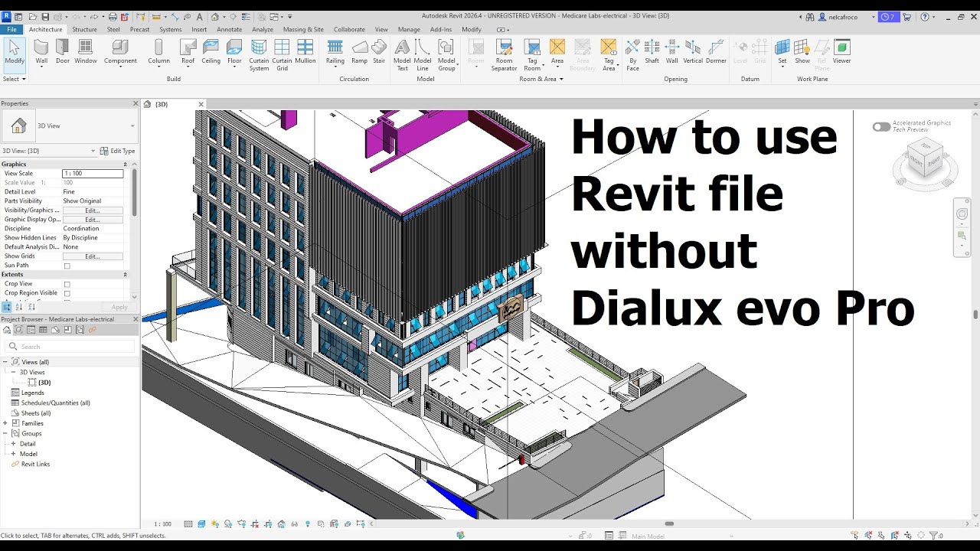This screenshot has width=980, height=551.
Task: Expand the Model group node
Action: click(x=13, y=454)
